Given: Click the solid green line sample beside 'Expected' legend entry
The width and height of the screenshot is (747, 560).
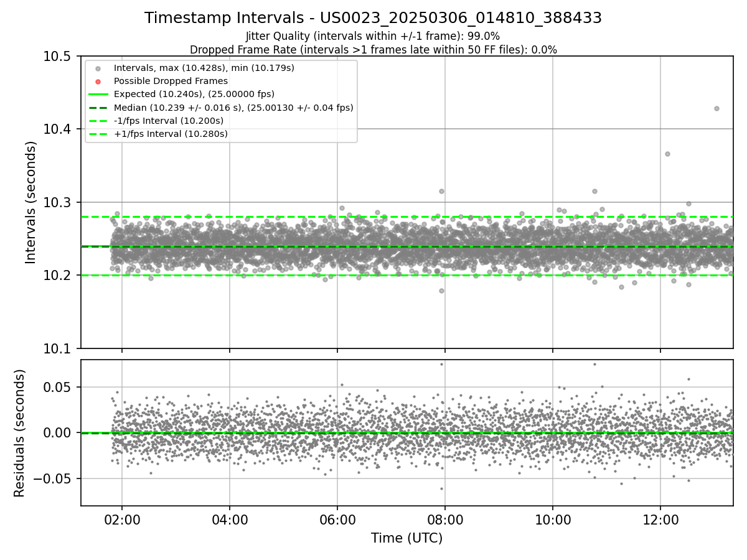Looking at the screenshot, I should pos(98,95).
